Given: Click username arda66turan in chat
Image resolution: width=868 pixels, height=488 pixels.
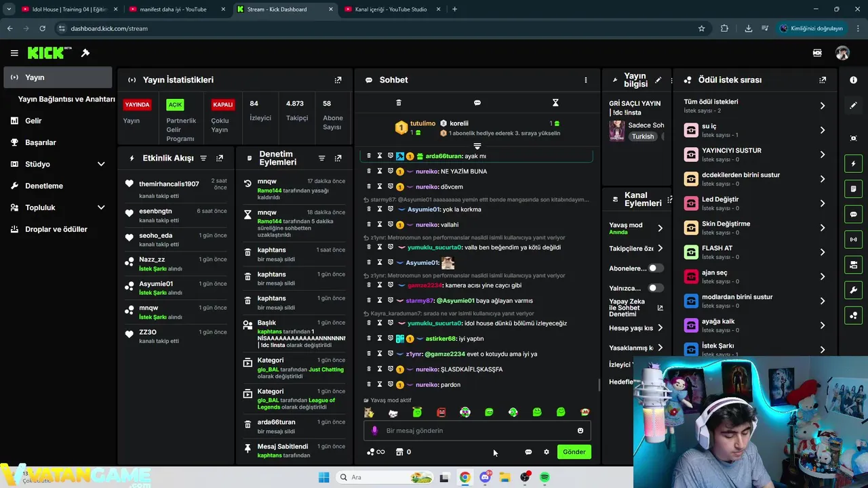Looking at the screenshot, I should (x=443, y=156).
